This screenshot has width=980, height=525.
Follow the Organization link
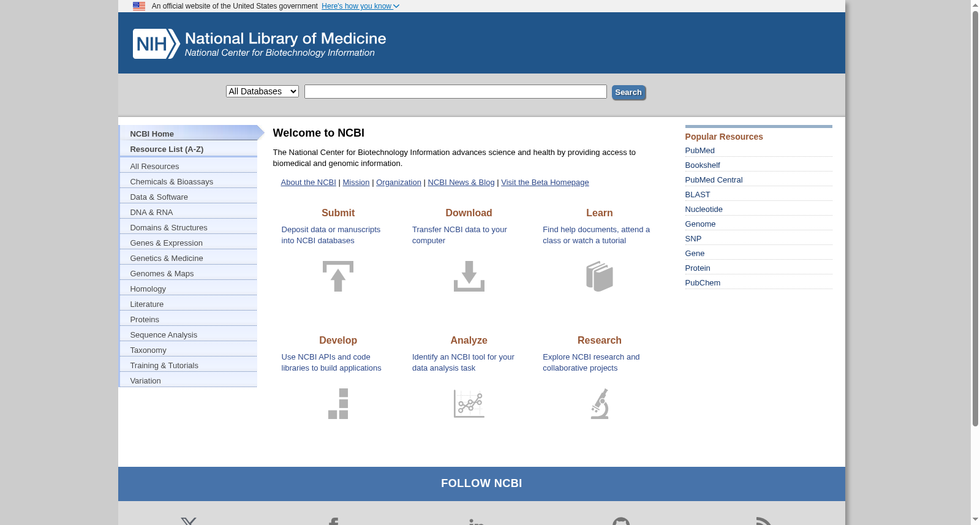point(399,183)
